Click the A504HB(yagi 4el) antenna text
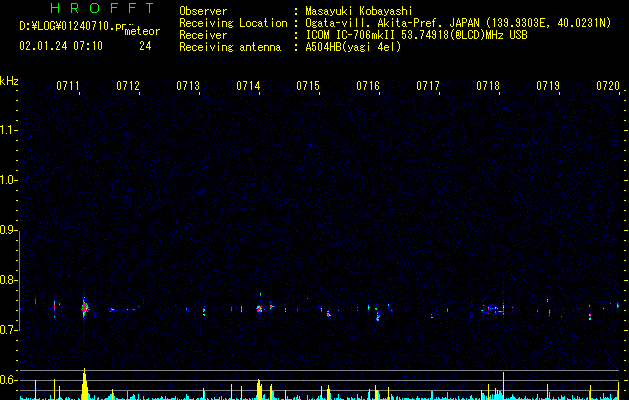Viewport: 629px width, 400px height. click(353, 47)
